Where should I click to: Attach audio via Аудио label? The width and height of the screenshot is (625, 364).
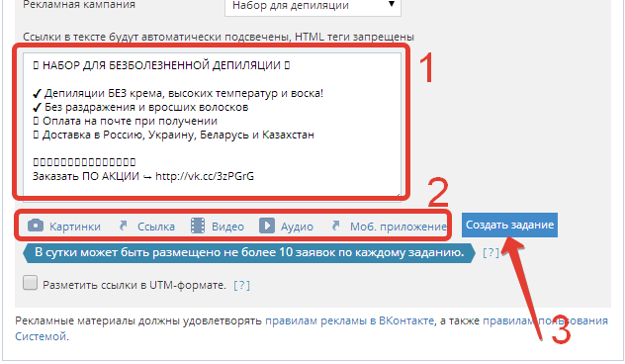297,227
